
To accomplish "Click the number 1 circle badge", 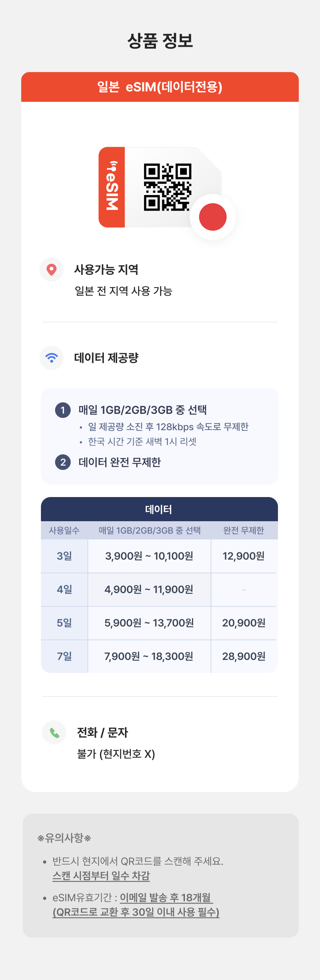I will pos(63,410).
